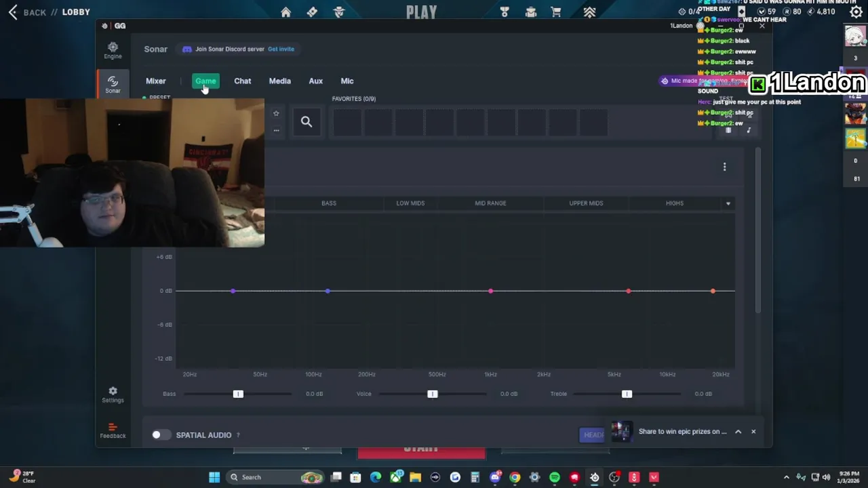Image resolution: width=868 pixels, height=488 pixels.
Task: Click the HIGHS band label
Action: pos(674,203)
